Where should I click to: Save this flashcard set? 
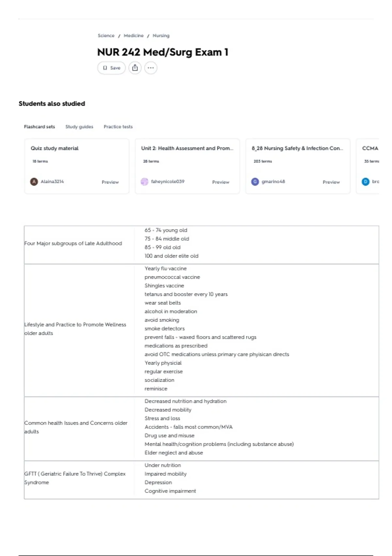[x=111, y=68]
